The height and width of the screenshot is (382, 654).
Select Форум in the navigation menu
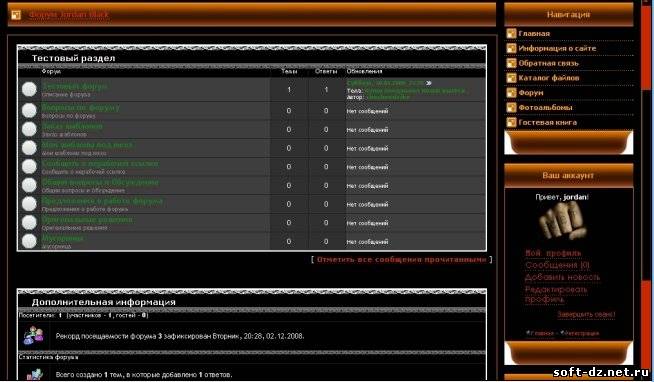[x=531, y=93]
